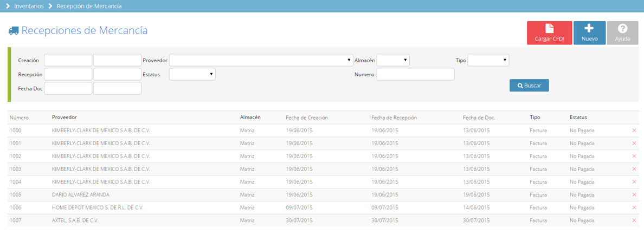
Task: Click 14/06/2015 document date in row 1006
Action: pyautogui.click(x=476, y=207)
